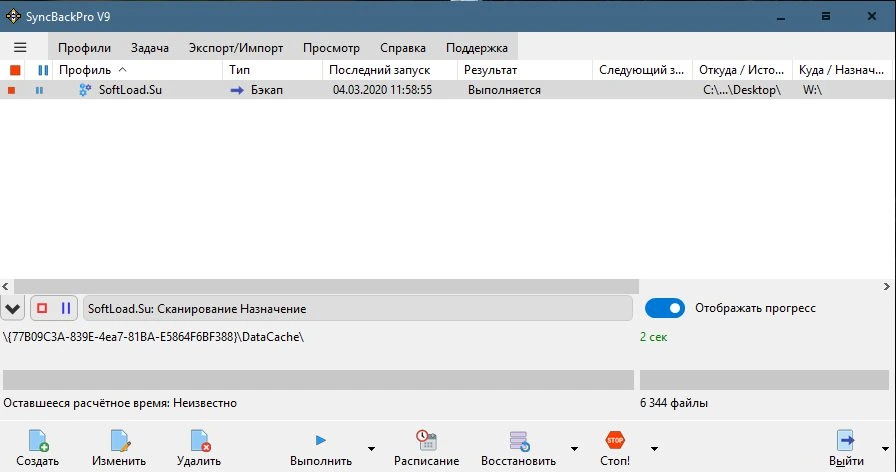
Task: Open the Поддержка menu
Action: (477, 48)
